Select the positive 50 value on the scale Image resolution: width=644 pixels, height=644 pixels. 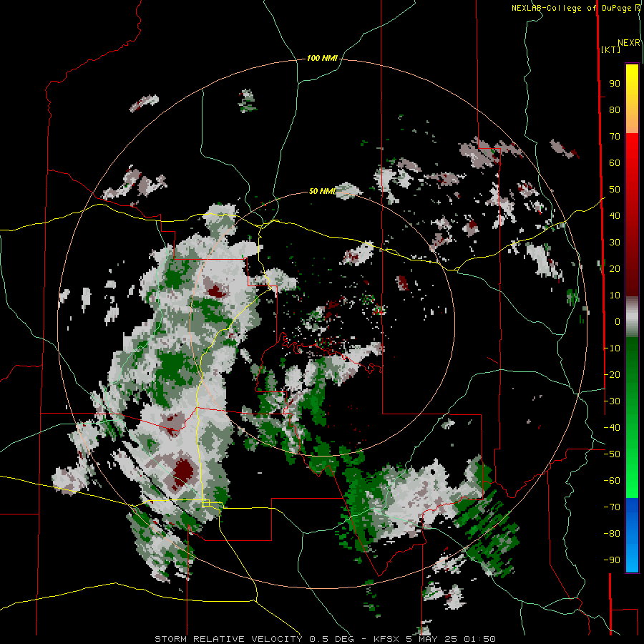(x=615, y=190)
